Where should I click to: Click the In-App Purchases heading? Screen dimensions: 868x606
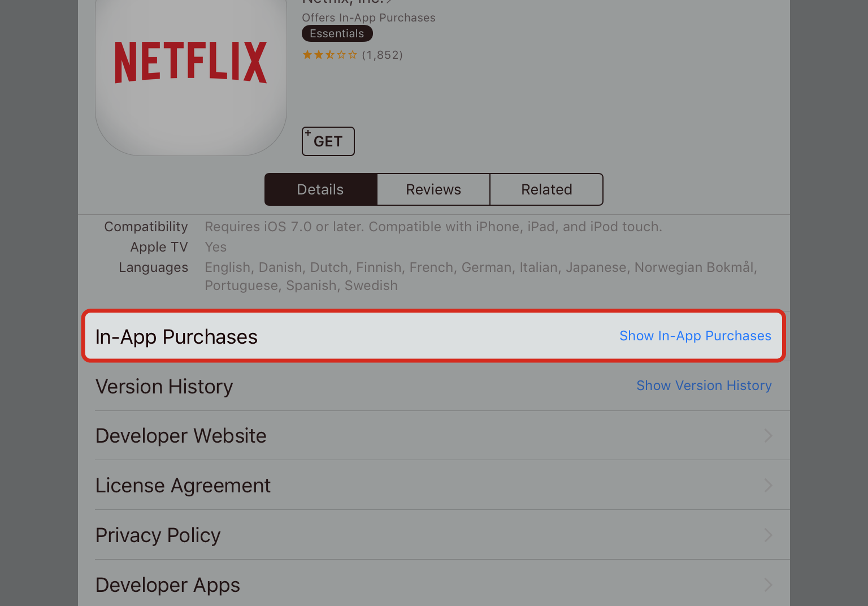176,337
